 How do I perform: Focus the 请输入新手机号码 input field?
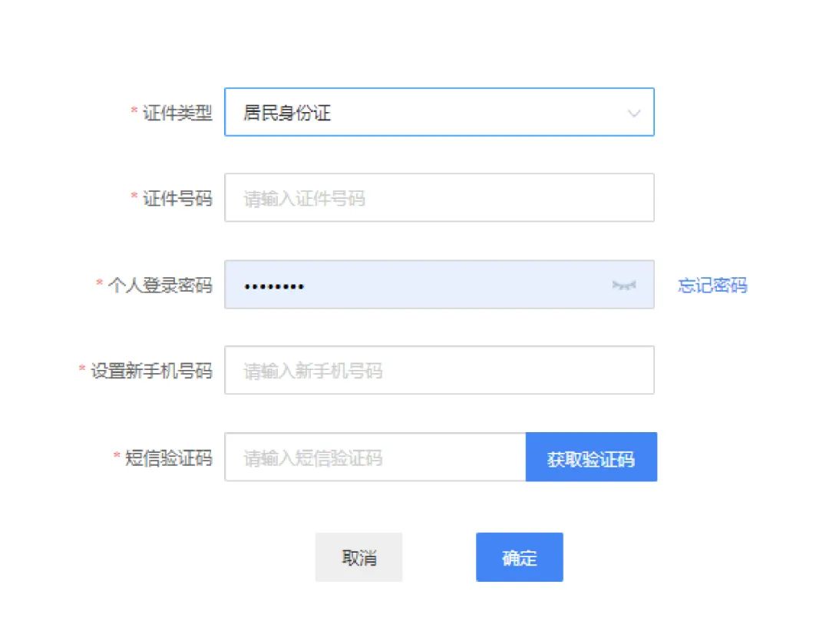tap(439, 371)
